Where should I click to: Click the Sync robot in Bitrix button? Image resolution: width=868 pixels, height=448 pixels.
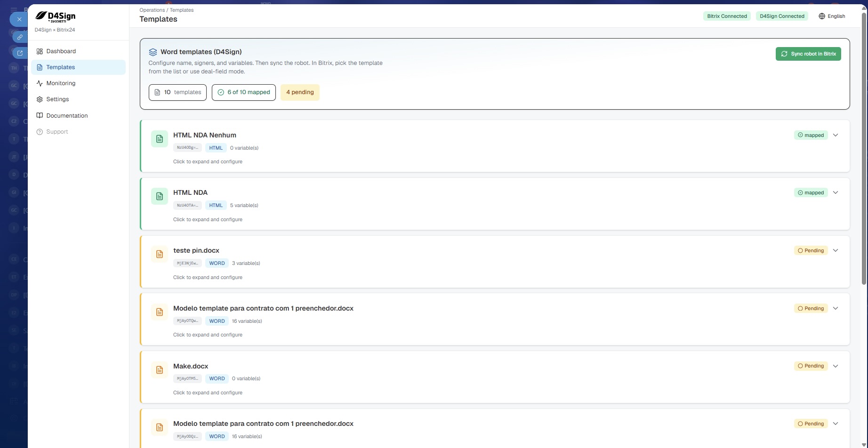808,54
